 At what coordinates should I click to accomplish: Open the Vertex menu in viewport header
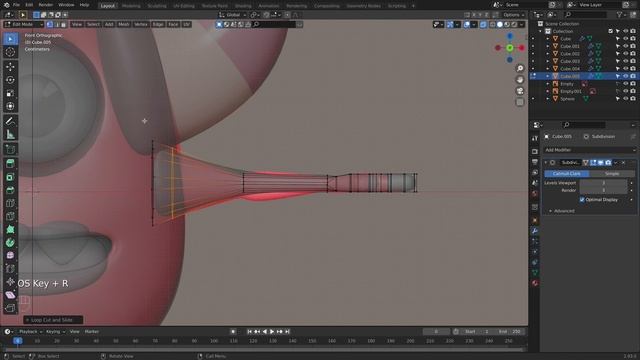[x=141, y=24]
